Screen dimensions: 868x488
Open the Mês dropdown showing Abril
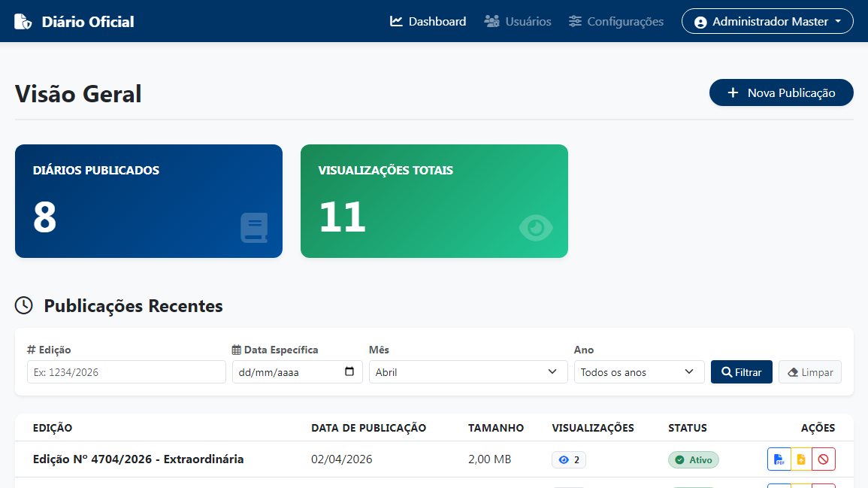[468, 372]
